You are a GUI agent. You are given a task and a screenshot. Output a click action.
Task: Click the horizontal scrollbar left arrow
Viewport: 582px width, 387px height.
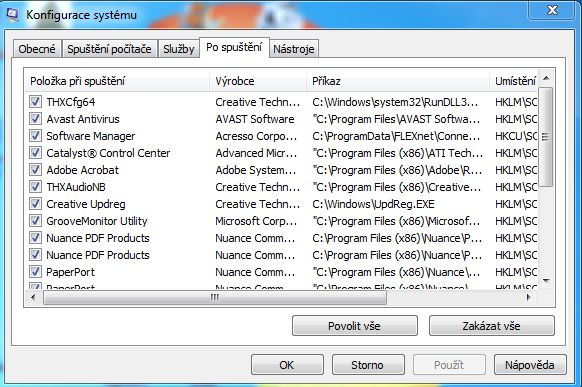[x=33, y=297]
